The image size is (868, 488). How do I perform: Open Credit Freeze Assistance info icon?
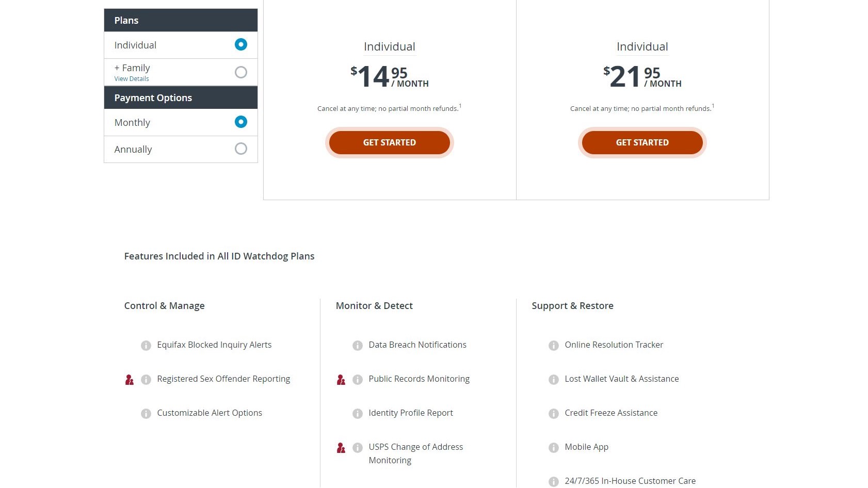(554, 414)
